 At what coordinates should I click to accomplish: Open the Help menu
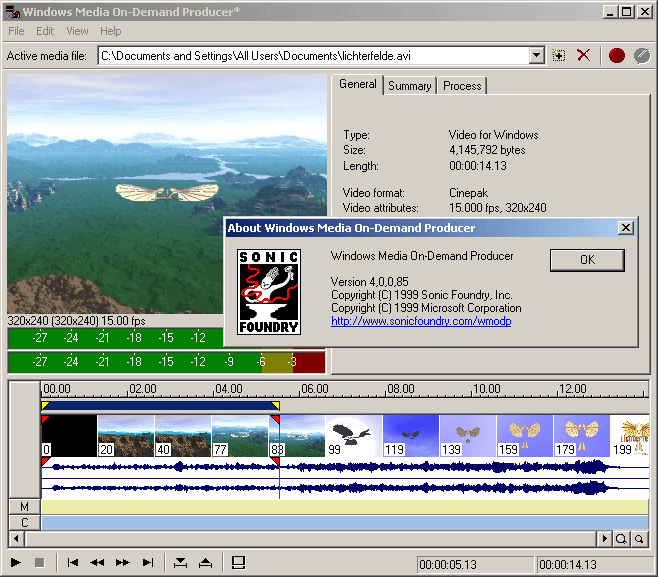110,31
